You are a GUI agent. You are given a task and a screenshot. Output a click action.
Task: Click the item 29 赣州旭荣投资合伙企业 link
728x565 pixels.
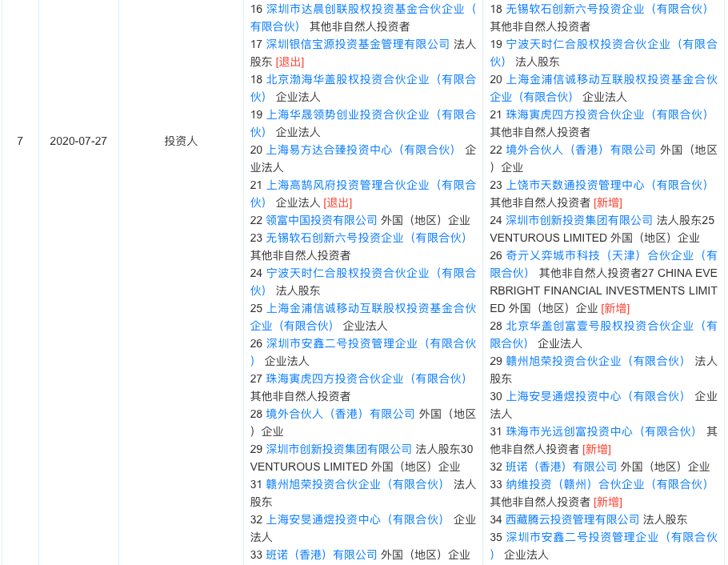tap(596, 362)
